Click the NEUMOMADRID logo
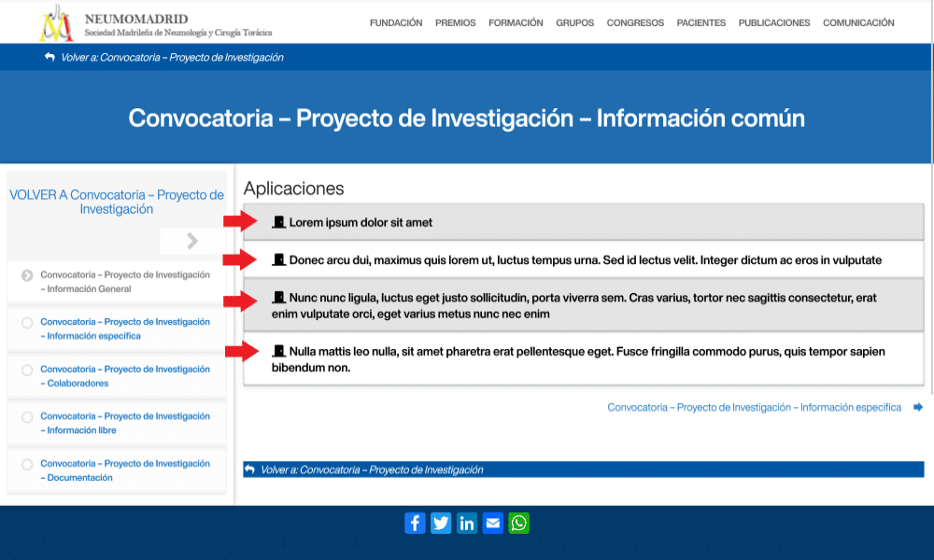 click(x=56, y=23)
